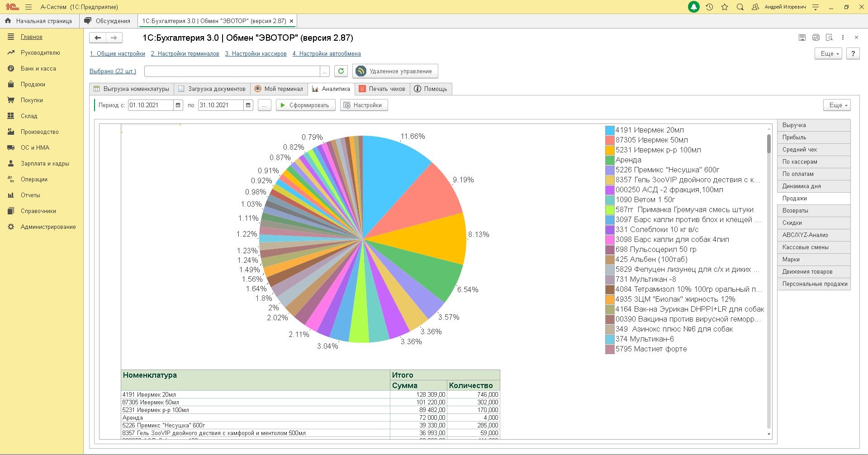Viewport: 868px width, 455px height.
Task: Switch to Выгрузка номенклатуры tab
Action: point(132,89)
